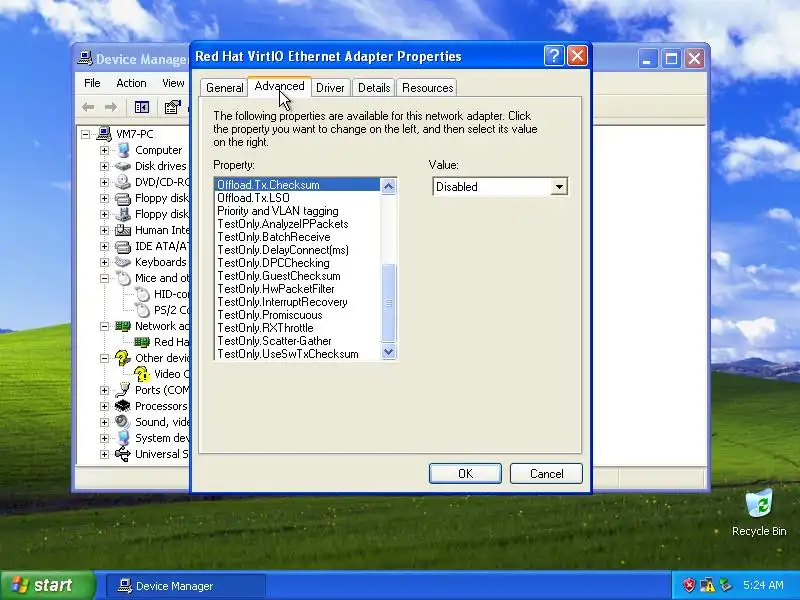Select TestOnly.Scatter-Gather property

click(x=297, y=341)
